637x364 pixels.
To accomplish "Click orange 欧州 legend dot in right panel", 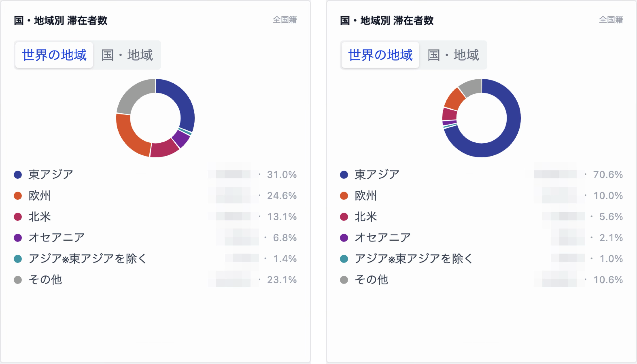I will [344, 196].
